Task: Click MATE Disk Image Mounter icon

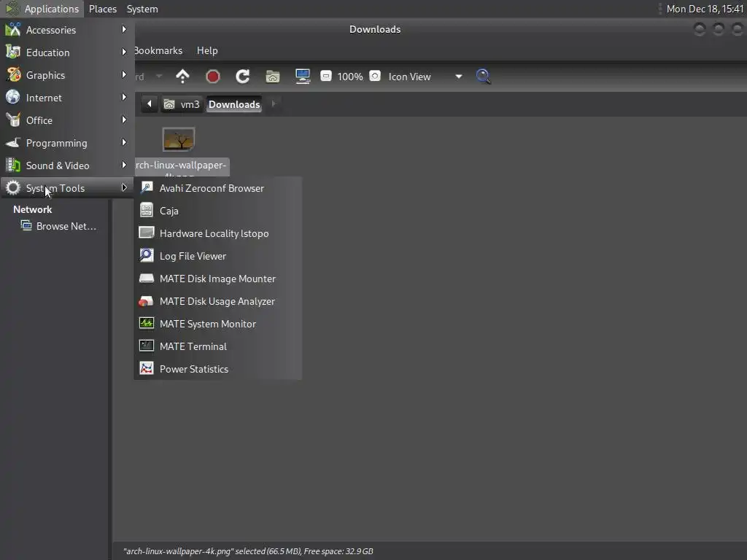Action: tap(146, 278)
